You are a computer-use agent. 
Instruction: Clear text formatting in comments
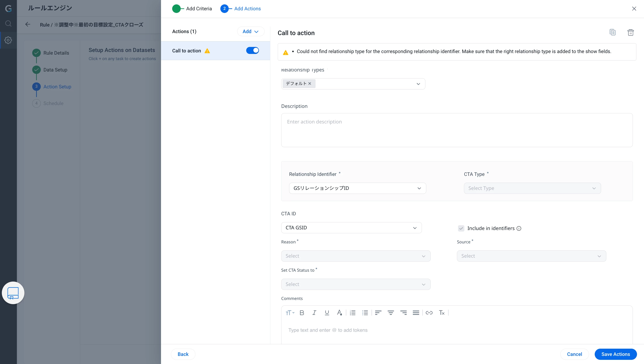442,313
